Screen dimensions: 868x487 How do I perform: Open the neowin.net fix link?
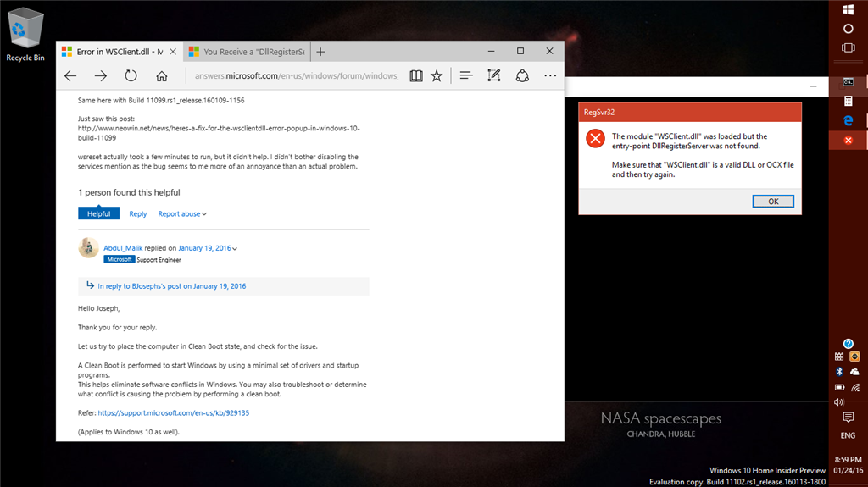(219, 133)
